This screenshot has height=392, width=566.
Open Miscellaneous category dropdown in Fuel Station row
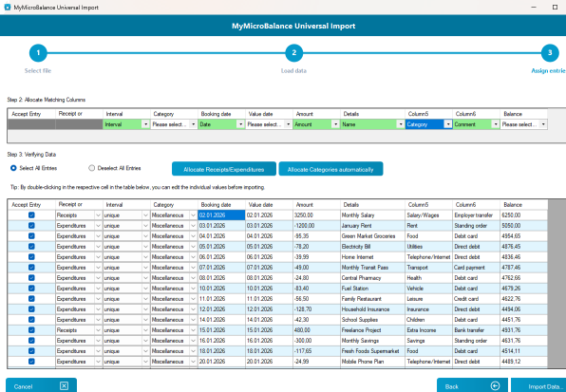pyautogui.click(x=193, y=289)
